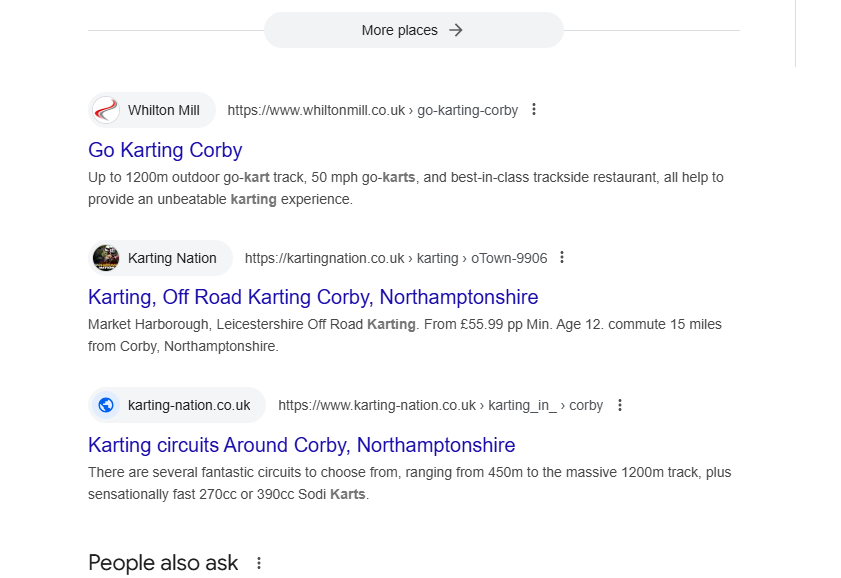Viewport: 841px width, 578px height.
Task: Click the People also ask heading
Action: click(163, 563)
